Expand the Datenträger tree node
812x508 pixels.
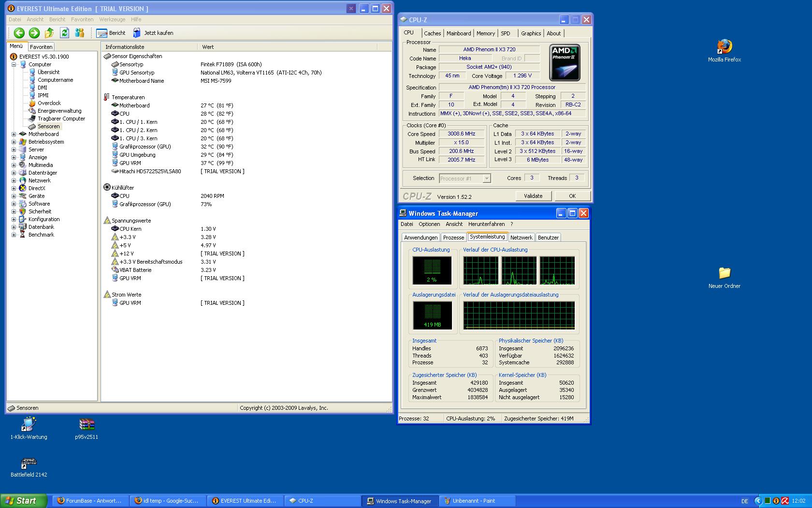tap(14, 173)
